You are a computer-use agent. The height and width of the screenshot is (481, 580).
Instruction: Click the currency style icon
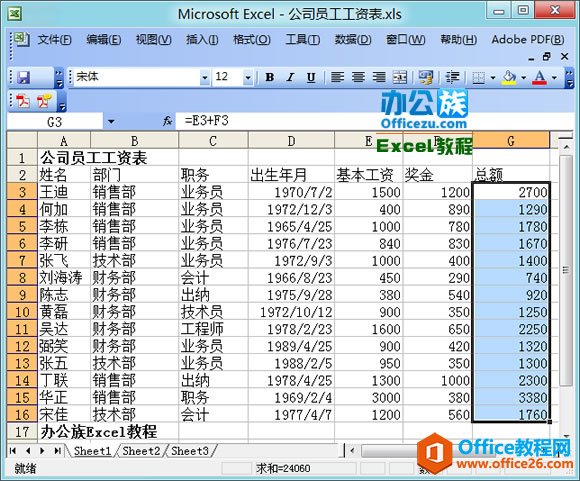(425, 77)
